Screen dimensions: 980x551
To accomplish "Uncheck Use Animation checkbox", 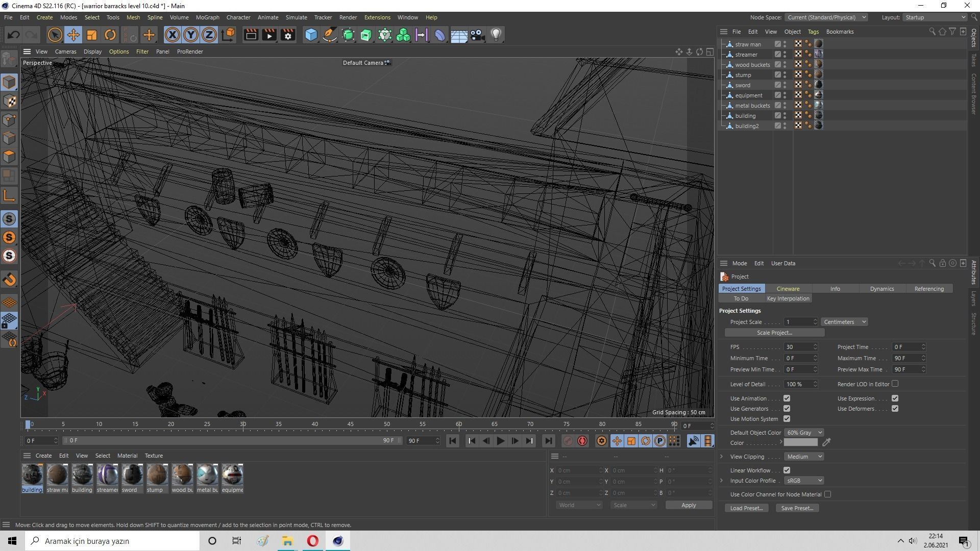I will click(x=787, y=398).
